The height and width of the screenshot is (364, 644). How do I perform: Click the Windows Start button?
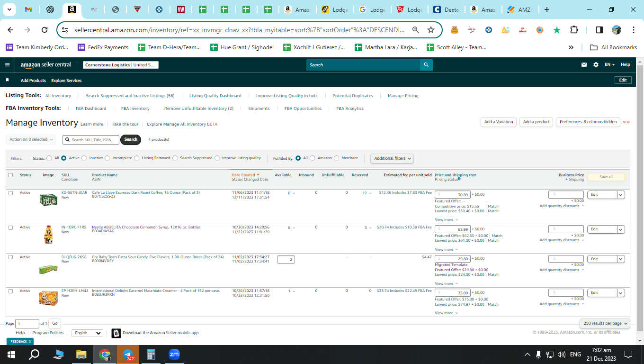pos(11,355)
